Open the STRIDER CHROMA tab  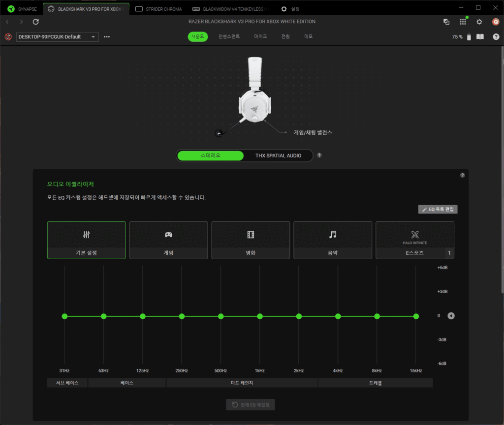[x=159, y=9]
